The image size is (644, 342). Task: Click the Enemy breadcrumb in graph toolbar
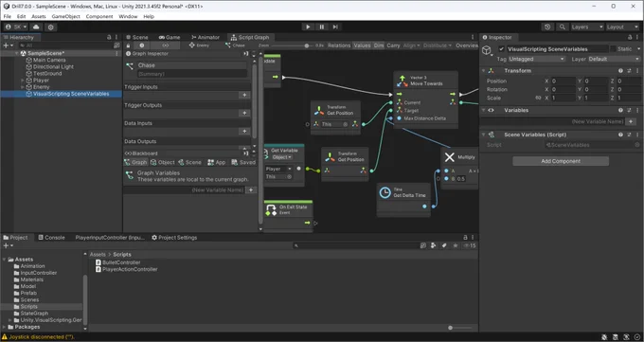[x=199, y=45]
